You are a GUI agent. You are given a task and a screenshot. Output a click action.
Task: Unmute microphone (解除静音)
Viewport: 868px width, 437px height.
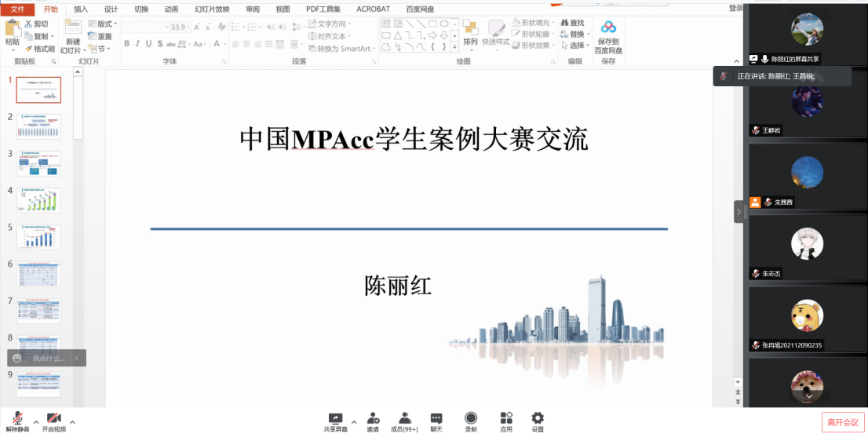point(17,419)
